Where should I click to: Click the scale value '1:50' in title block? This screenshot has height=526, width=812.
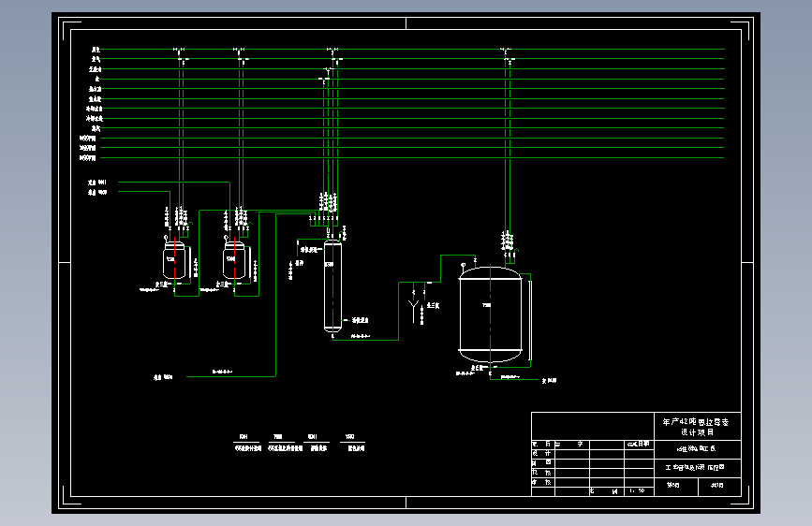638,490
